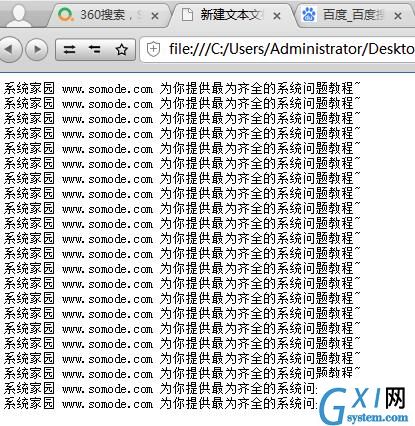Click 系统家园 in the last text line

tap(29, 404)
